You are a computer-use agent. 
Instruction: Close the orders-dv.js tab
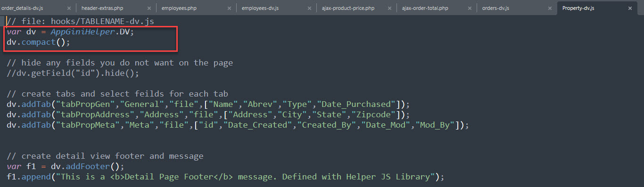coord(550,8)
